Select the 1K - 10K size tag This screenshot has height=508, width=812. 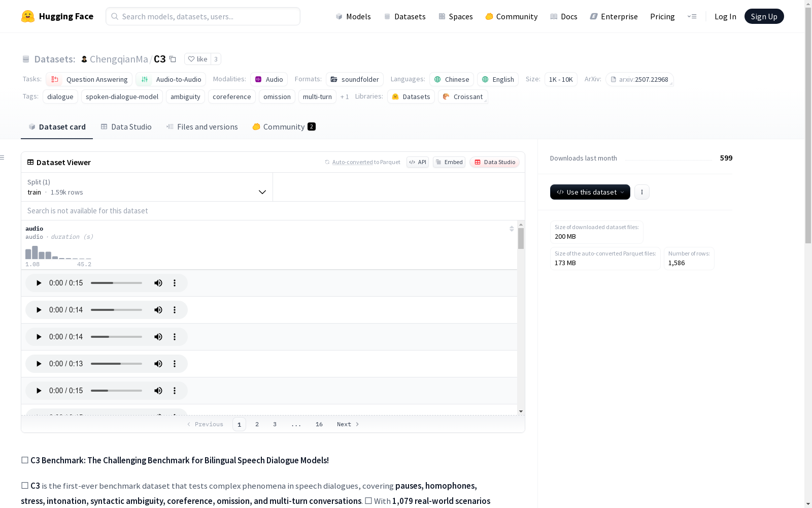561,79
